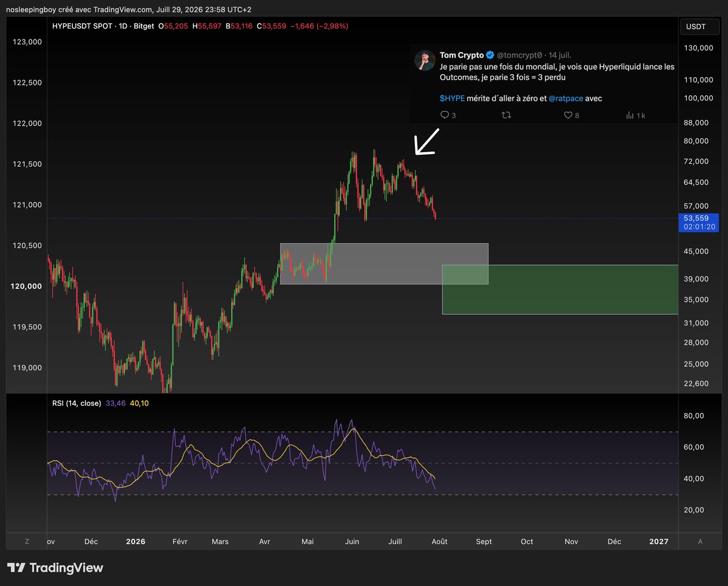Viewport: 728px width, 586px height.
Task: Click the @ratpace mention link
Action: click(x=565, y=98)
